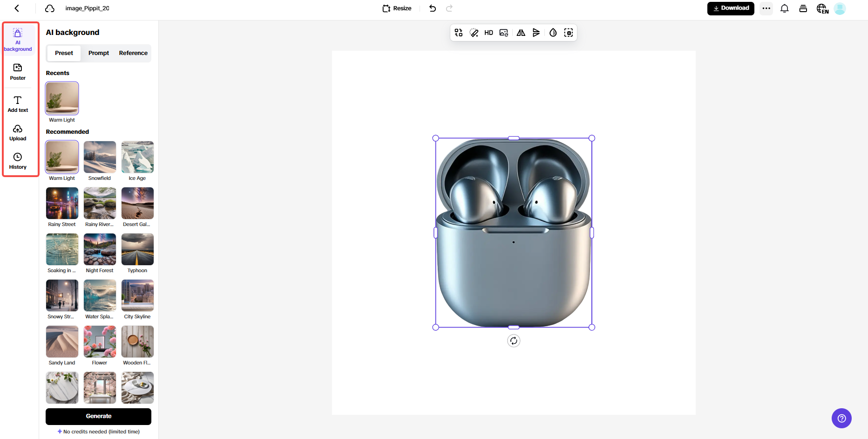This screenshot has width=868, height=439.
Task: Open the Upload panel
Action: pyautogui.click(x=18, y=132)
